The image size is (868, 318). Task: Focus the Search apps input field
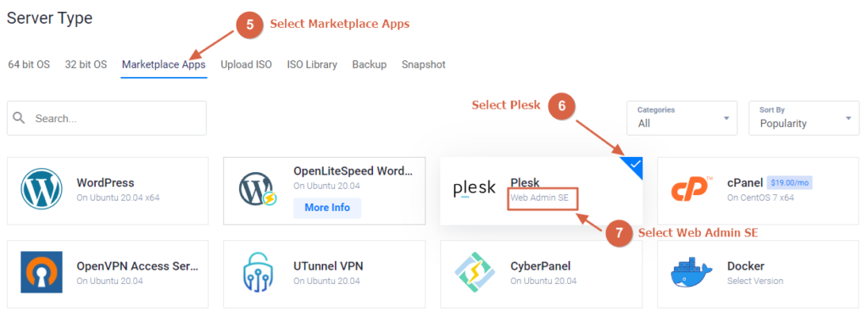click(107, 118)
